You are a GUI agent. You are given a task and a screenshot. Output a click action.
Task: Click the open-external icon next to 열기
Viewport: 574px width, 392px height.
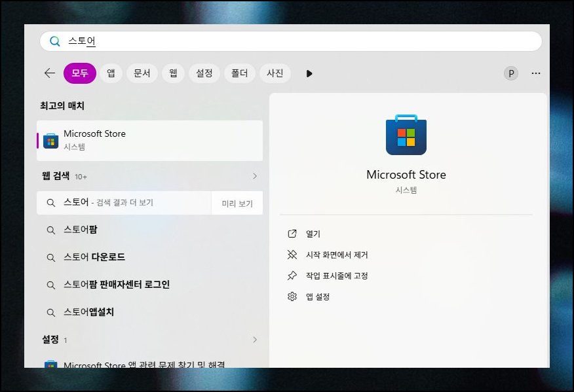[292, 234]
